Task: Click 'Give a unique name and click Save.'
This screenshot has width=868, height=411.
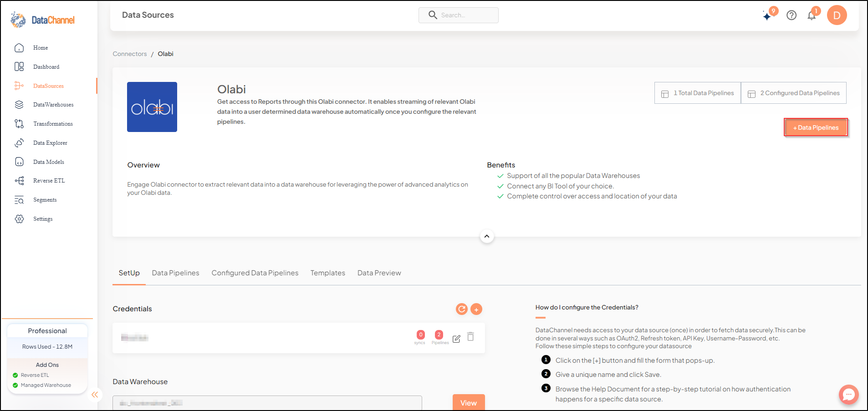Action: 608,375
